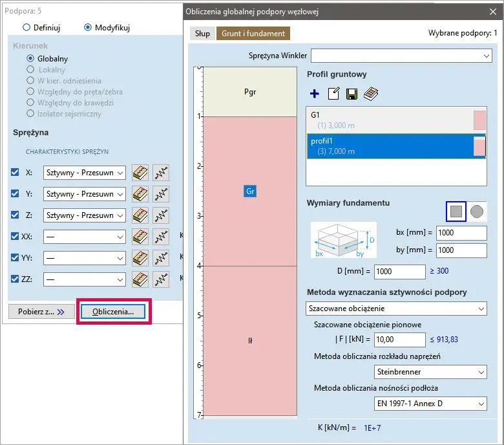Select the Definiuj radio button
Viewport: 504px width, 445px height.
[26, 28]
